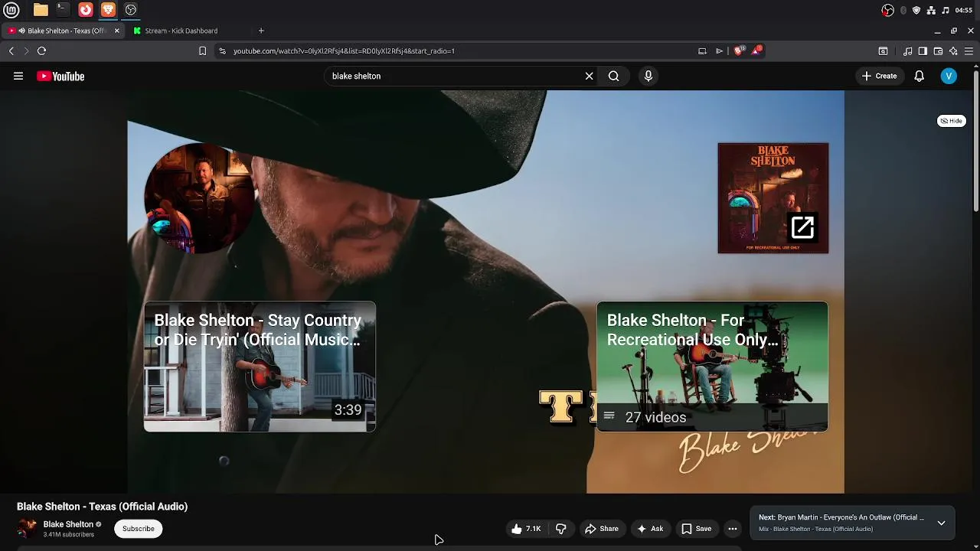Close the Blake Shelton tab
980x551 pixels.
point(116,31)
